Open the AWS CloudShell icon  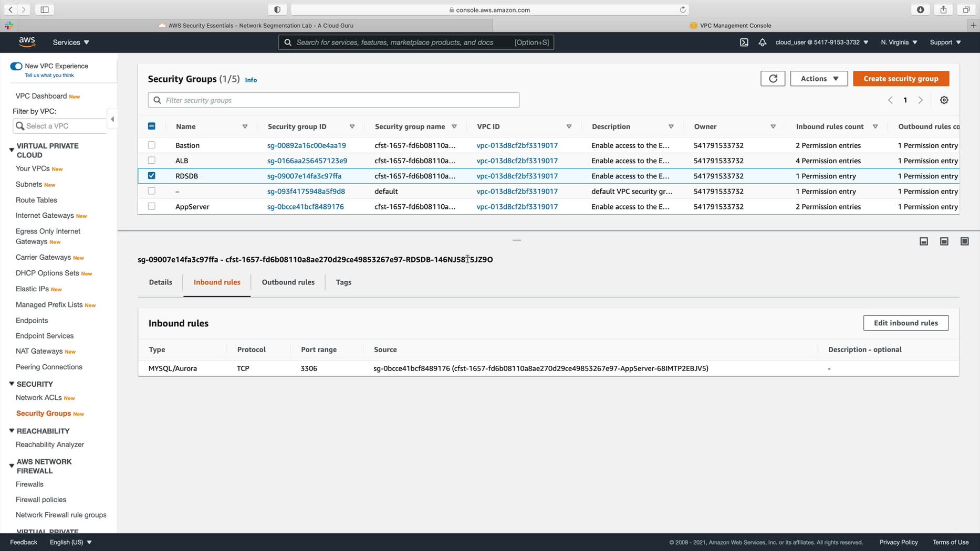coord(744,43)
